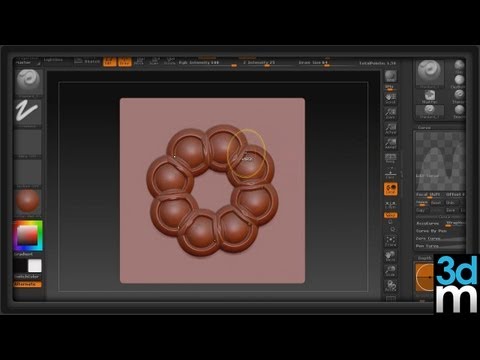Toggle the orange Alternate button
The height and width of the screenshot is (360, 480).
coord(27,284)
